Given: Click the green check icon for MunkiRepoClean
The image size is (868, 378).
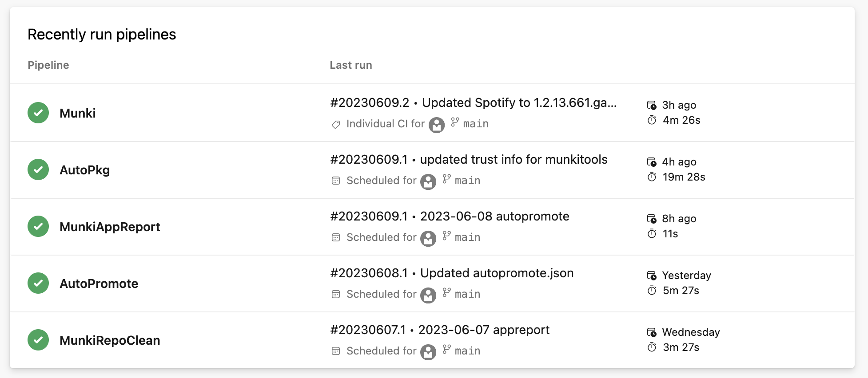Looking at the screenshot, I should coord(38,340).
